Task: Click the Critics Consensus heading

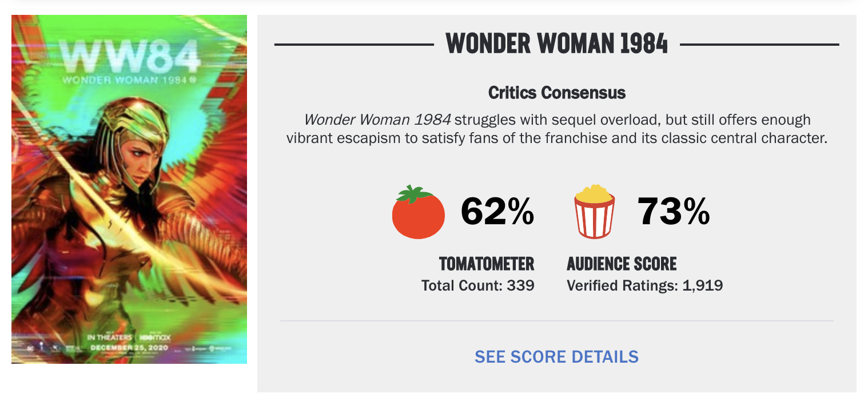Action: (556, 93)
